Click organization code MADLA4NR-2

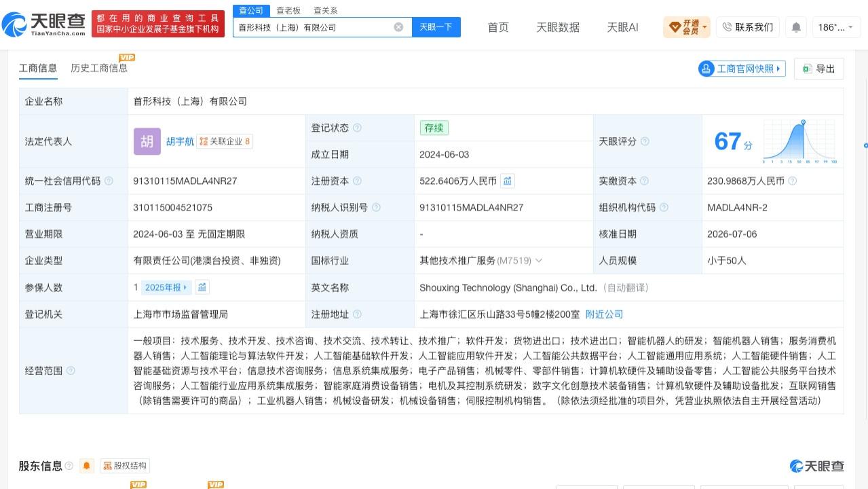pos(737,208)
